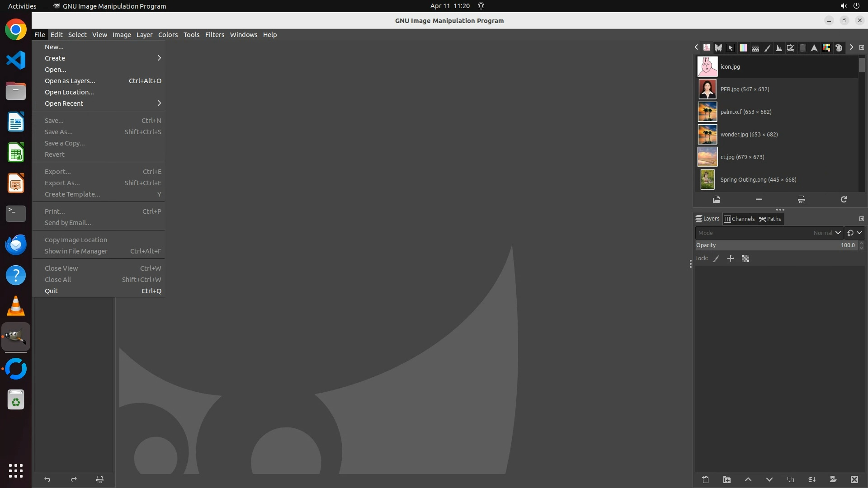Open the Brushes tab with butterfly icon
The width and height of the screenshot is (868, 488).
point(718,47)
